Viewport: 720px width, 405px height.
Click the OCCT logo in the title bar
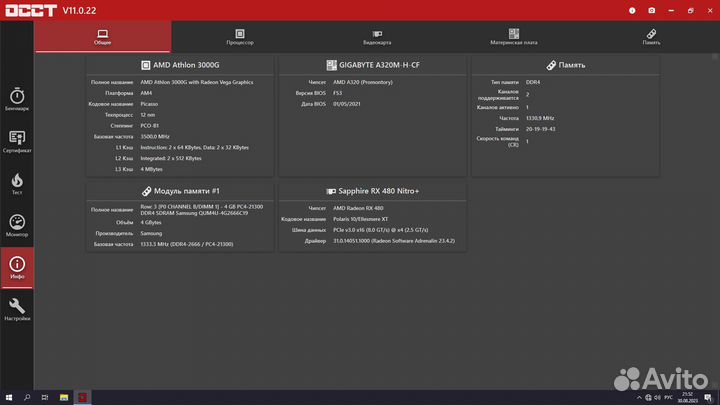[31, 11]
